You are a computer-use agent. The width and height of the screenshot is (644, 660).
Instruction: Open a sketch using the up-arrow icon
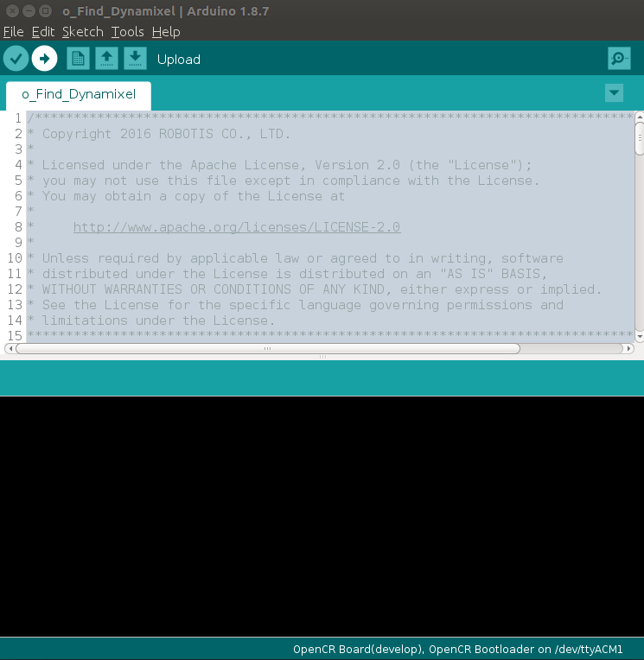pyautogui.click(x=106, y=59)
